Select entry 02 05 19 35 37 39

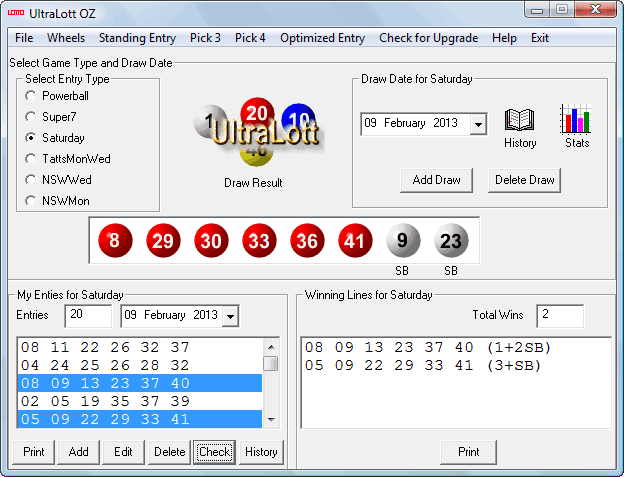(140, 401)
